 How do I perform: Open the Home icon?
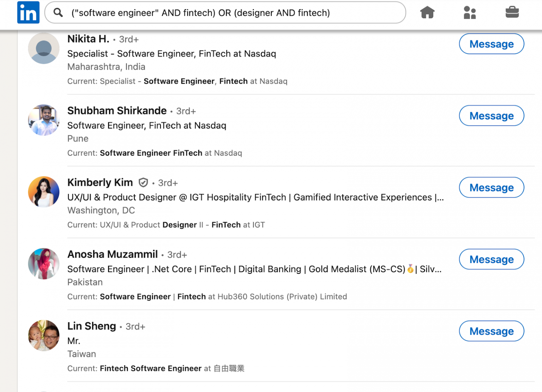(427, 12)
